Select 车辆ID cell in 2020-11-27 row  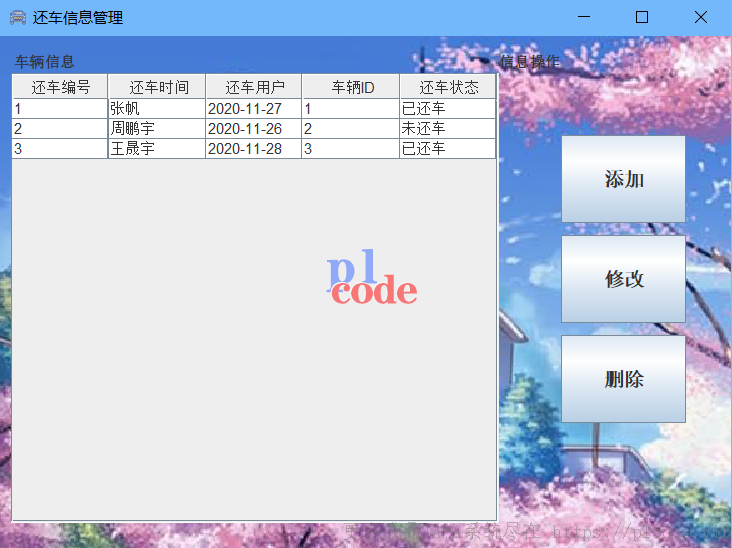coord(351,109)
